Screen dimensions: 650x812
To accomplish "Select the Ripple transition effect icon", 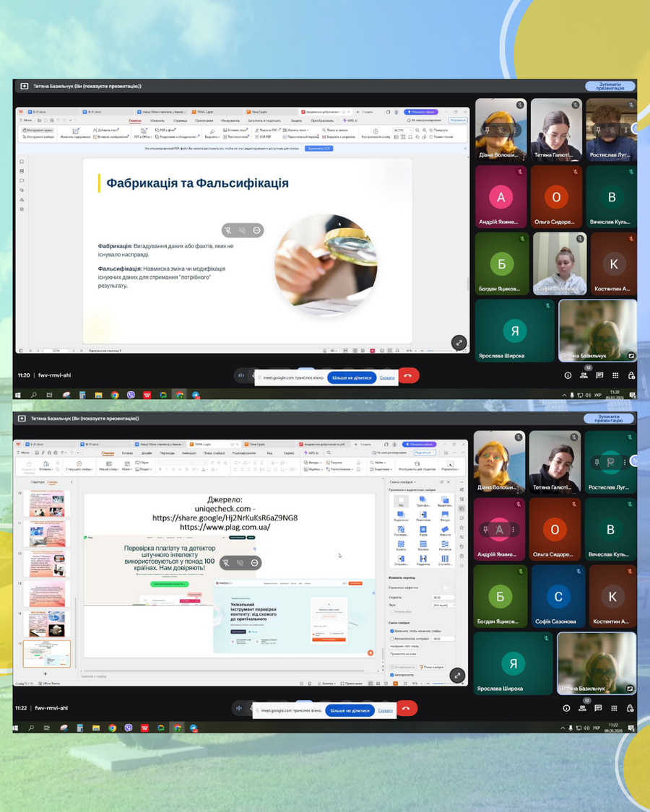I will pos(423,531).
